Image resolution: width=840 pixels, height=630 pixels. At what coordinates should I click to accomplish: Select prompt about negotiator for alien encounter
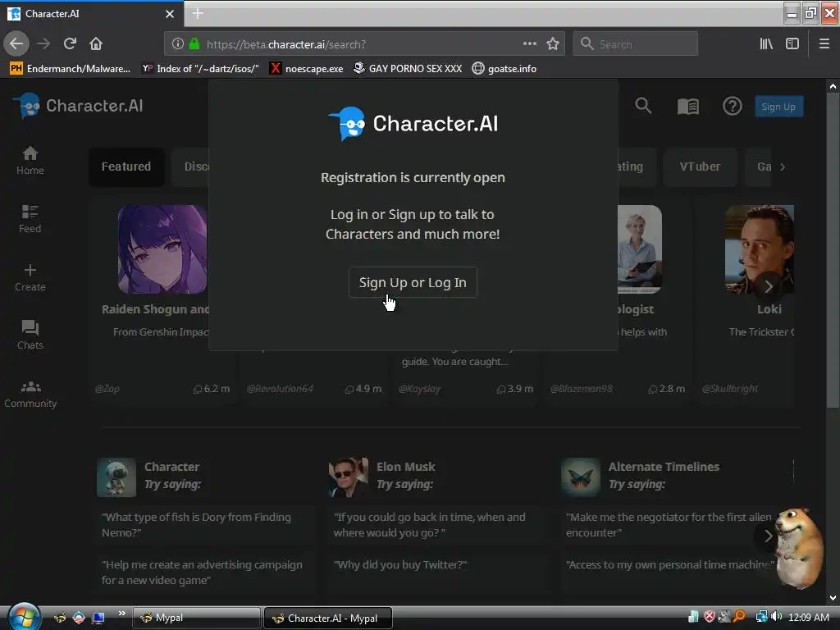point(669,524)
